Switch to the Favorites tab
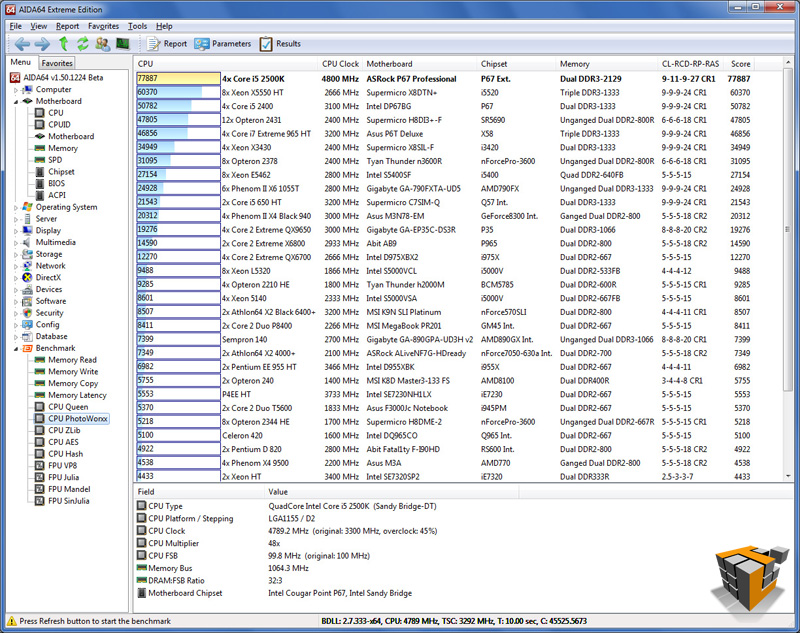This screenshot has width=800, height=633. tap(57, 63)
